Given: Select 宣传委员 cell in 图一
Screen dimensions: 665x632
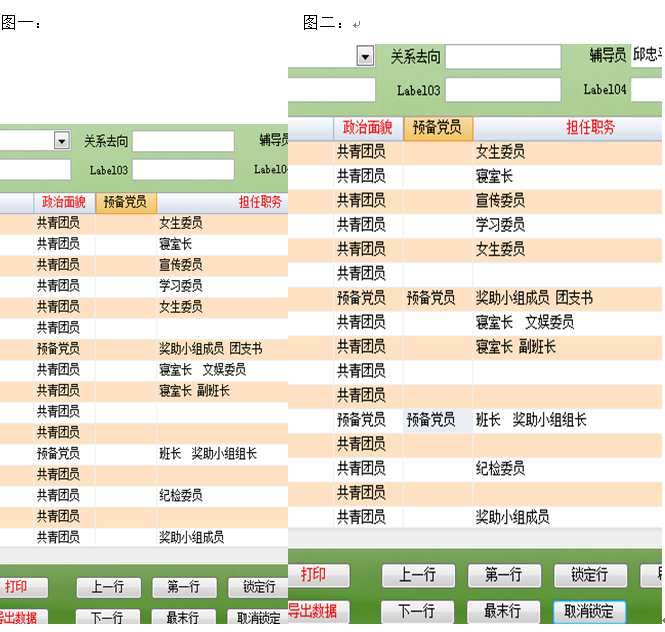Looking at the screenshot, I should [222, 265].
